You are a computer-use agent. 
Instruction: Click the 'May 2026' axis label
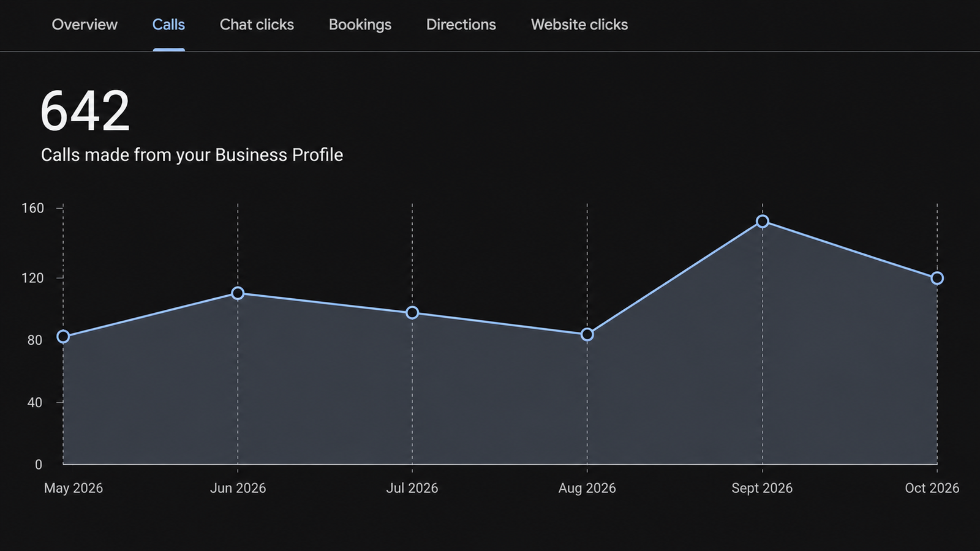point(73,488)
